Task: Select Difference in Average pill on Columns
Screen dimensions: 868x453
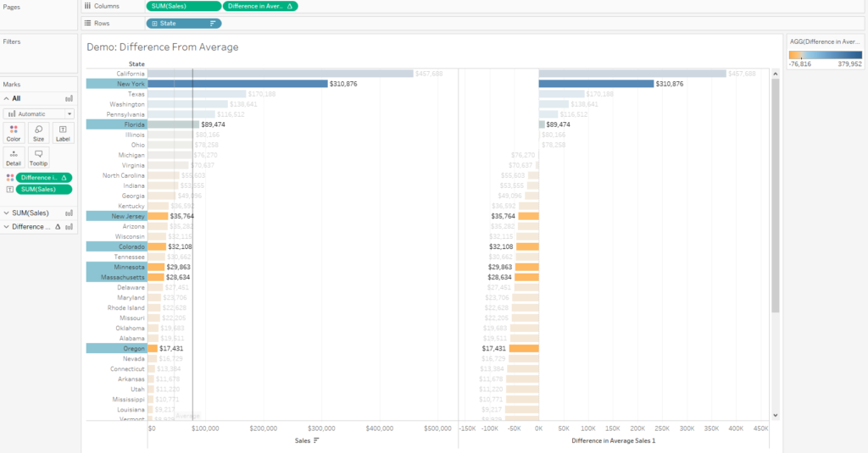Action: point(259,6)
